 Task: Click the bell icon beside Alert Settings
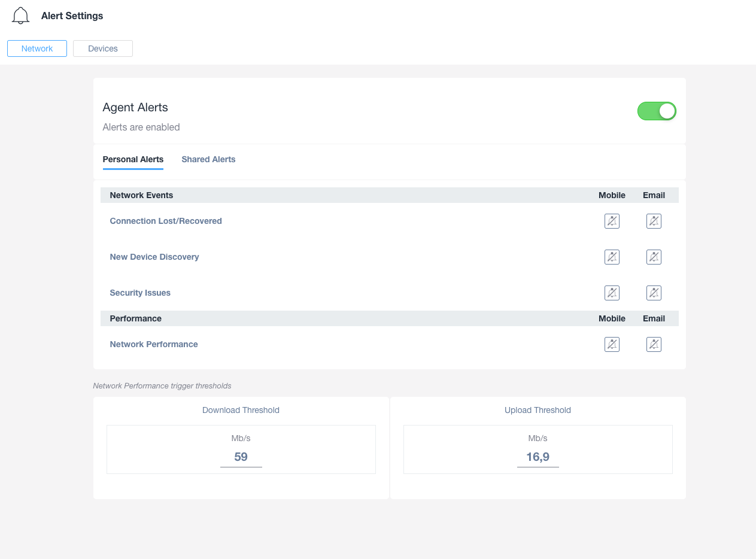(20, 16)
